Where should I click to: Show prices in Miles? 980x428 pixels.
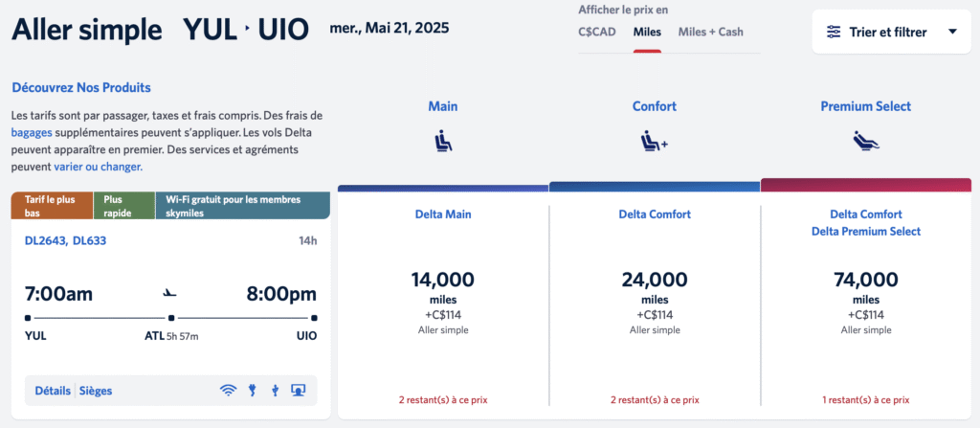tap(647, 32)
